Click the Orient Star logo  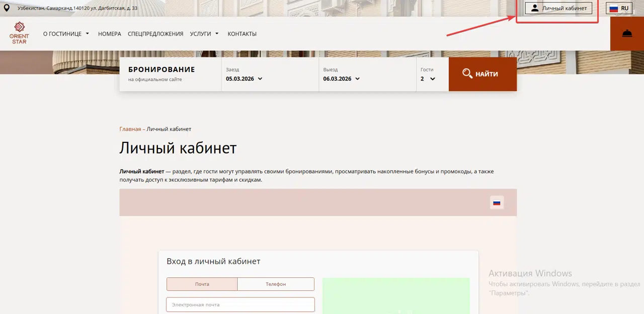click(x=19, y=33)
